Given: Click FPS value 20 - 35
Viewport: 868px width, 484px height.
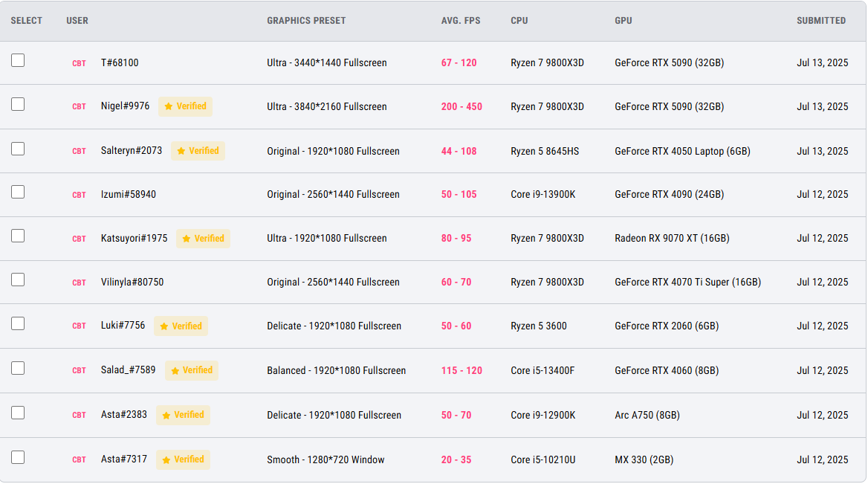Looking at the screenshot, I should pos(456,459).
